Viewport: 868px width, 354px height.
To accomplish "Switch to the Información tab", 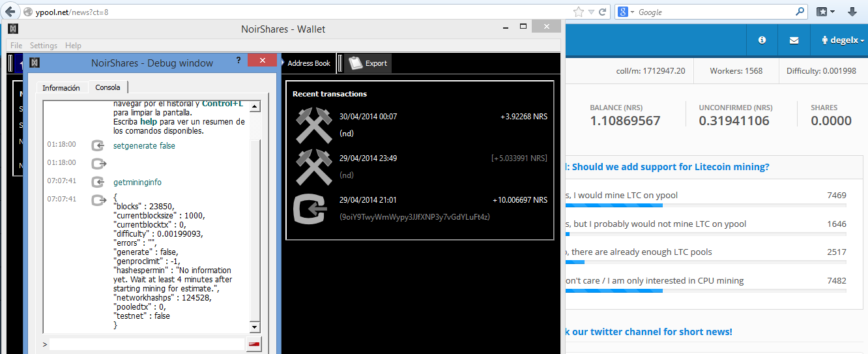I will pos(61,87).
